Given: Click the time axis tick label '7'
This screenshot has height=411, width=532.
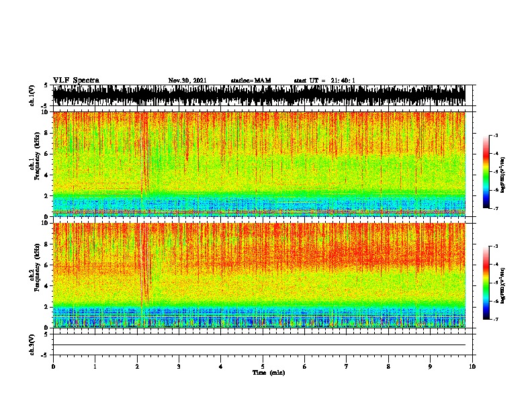Looking at the screenshot, I should pyautogui.click(x=347, y=367).
